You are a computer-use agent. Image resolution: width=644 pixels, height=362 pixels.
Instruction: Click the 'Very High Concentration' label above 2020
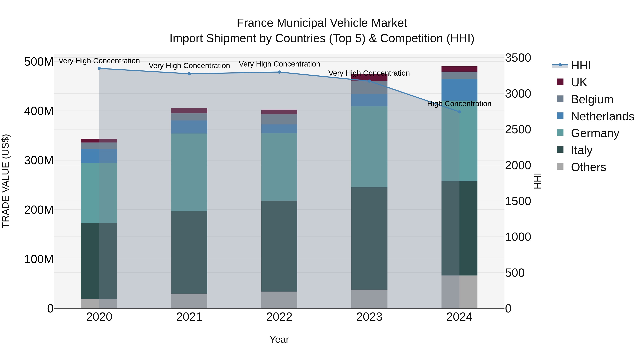coord(99,61)
